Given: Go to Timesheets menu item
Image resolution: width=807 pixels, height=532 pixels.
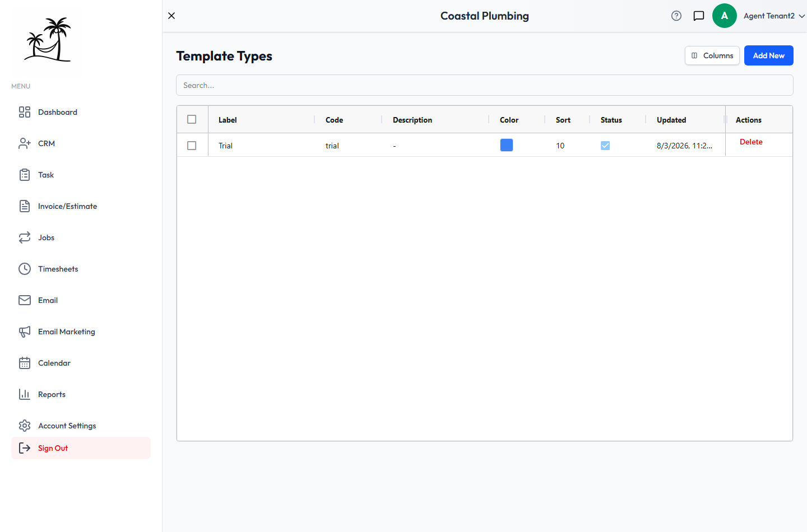Looking at the screenshot, I should [x=81, y=269].
